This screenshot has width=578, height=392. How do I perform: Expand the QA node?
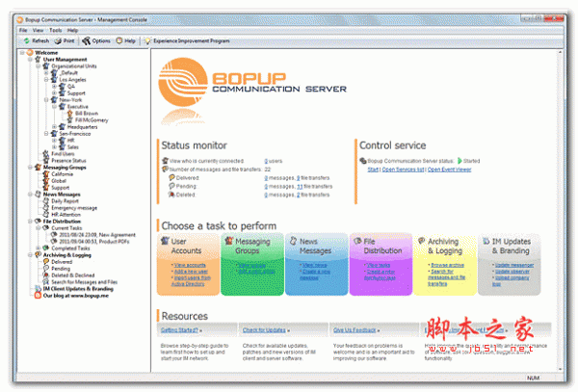54,87
